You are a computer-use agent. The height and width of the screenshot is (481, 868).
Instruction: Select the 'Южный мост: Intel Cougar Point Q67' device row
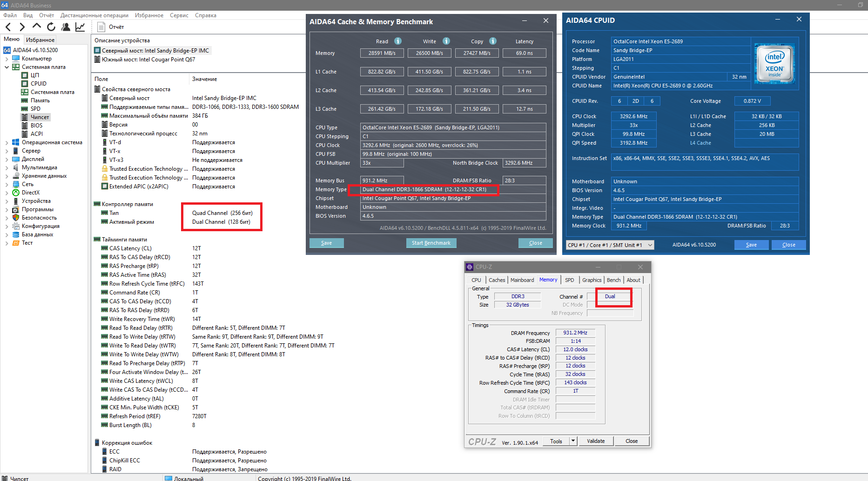point(145,60)
